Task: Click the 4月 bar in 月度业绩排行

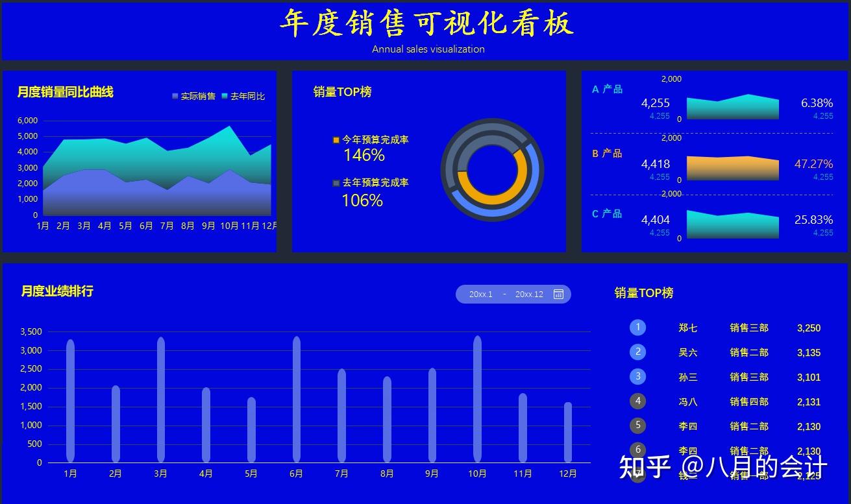Action: pos(206,425)
